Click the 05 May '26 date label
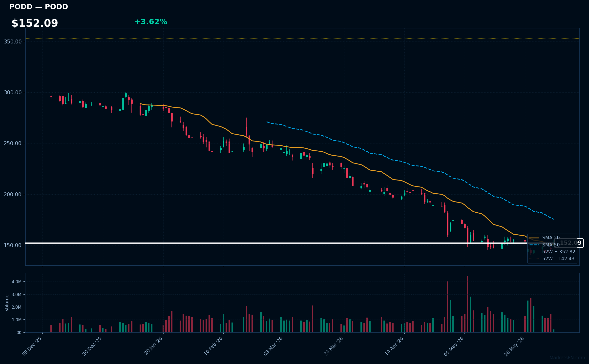This screenshot has height=364, width=589. [454, 346]
